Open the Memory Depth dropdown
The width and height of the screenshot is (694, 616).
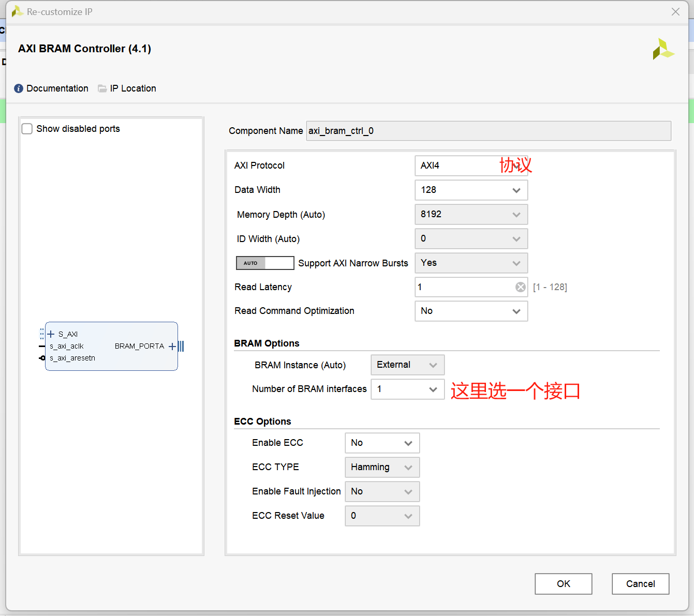coord(516,214)
